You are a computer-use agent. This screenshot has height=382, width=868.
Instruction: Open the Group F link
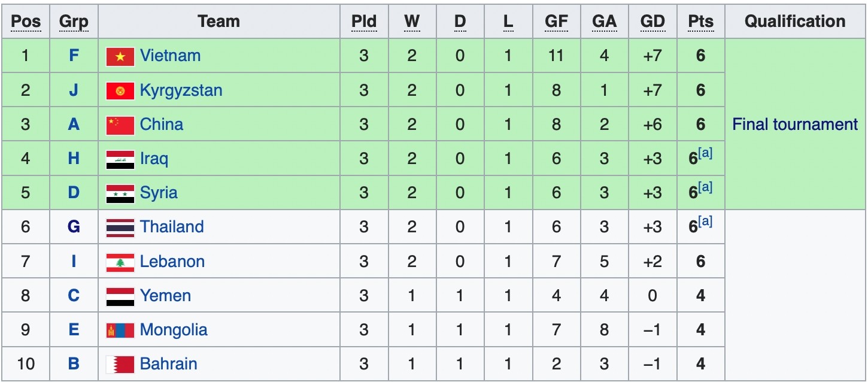coord(74,56)
